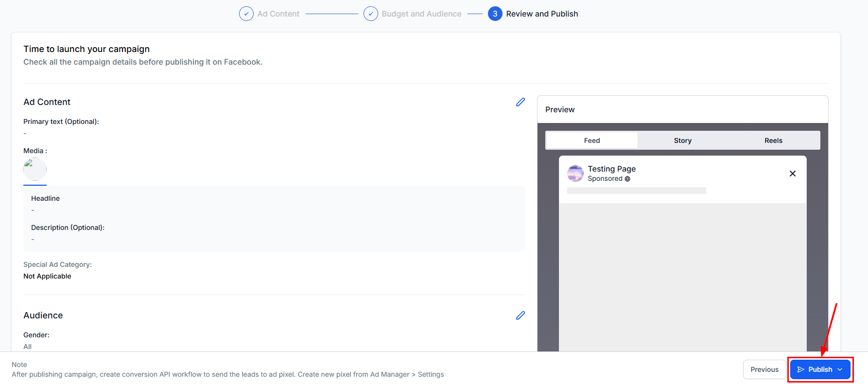This screenshot has height=384, width=868.
Task: Click step 3 circle for Review and Publish
Action: 495,14
